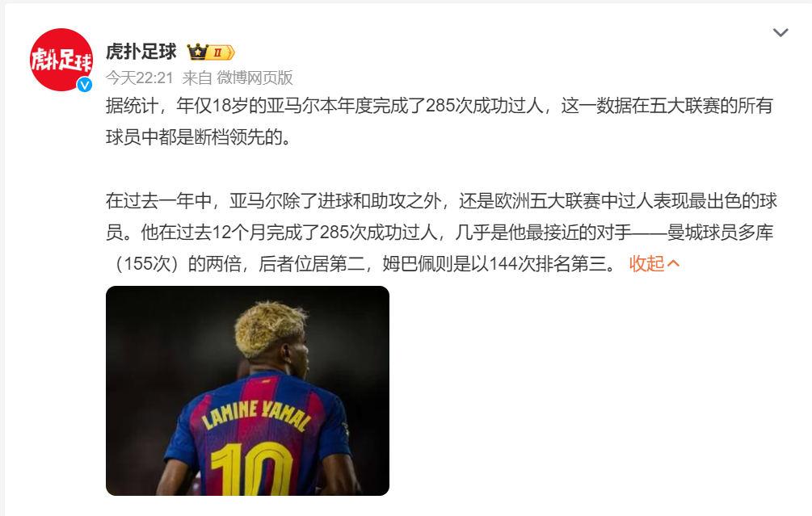Screen dimensions: 812x516
Task: Click the crown membership icon
Action: tap(197, 52)
